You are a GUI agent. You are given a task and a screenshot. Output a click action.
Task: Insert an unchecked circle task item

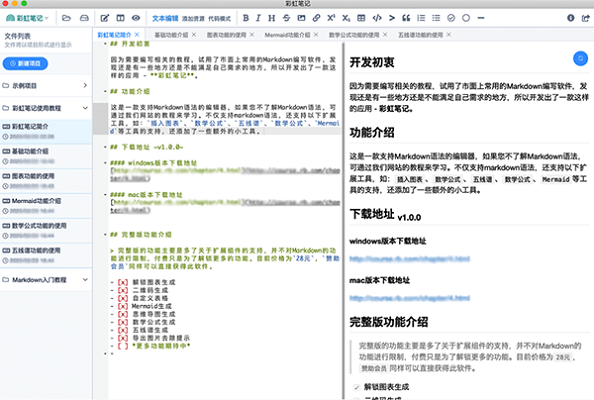[466, 18]
